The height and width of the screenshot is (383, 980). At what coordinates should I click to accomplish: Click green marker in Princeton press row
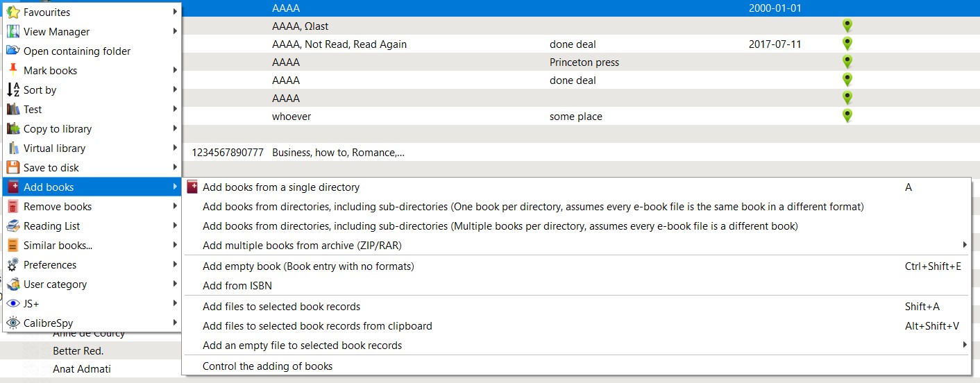click(847, 62)
